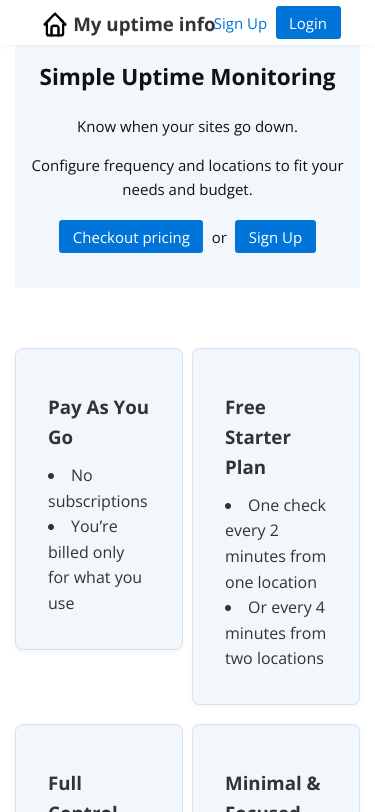The height and width of the screenshot is (812, 375).
Task: Click the blue Sign Up hero button
Action: pyautogui.click(x=275, y=237)
